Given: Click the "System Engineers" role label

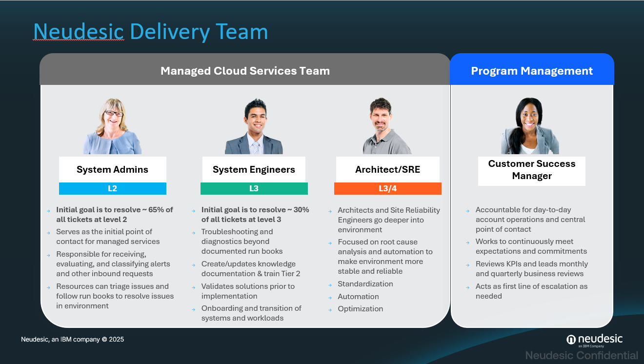Looking at the screenshot, I should (x=254, y=170).
